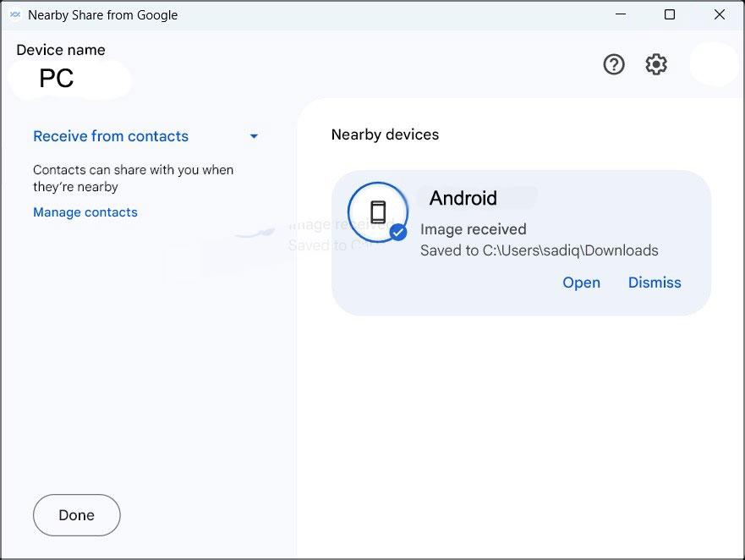Minimize the Nearby Share window
This screenshot has height=560, width=745.
point(621,14)
